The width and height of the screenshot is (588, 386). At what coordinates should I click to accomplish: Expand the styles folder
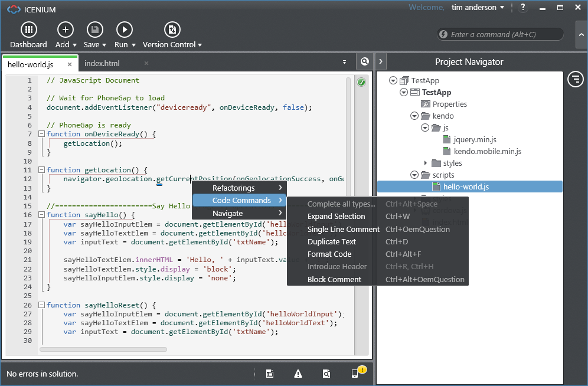[425, 163]
